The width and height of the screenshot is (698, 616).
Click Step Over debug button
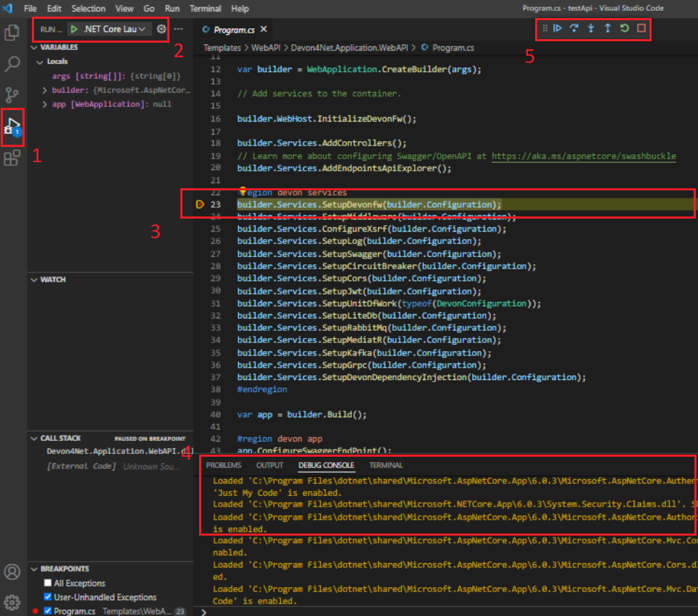574,28
